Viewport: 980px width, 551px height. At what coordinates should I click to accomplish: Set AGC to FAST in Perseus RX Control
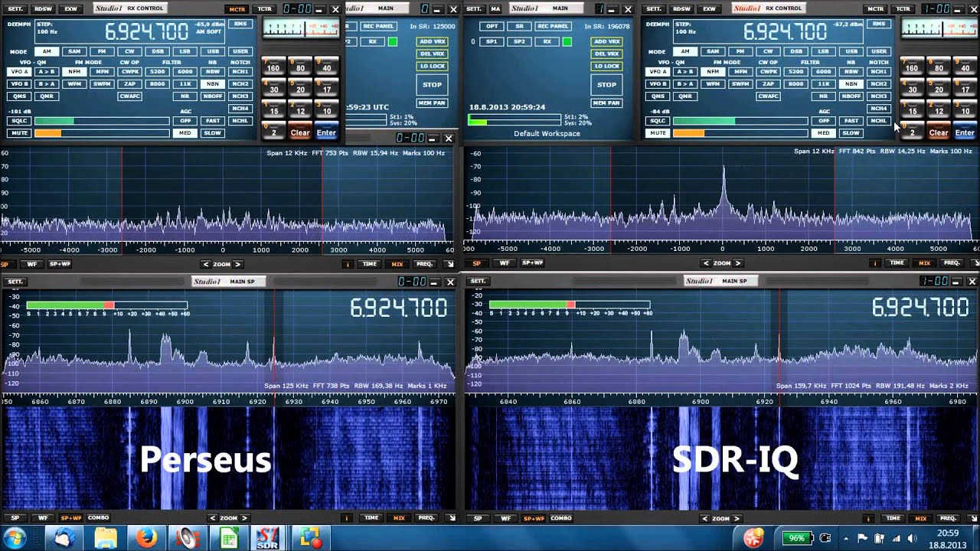[213, 121]
